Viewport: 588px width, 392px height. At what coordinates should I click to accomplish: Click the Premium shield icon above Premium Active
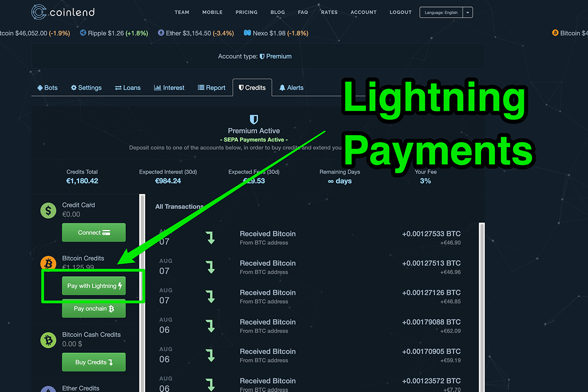pyautogui.click(x=254, y=119)
